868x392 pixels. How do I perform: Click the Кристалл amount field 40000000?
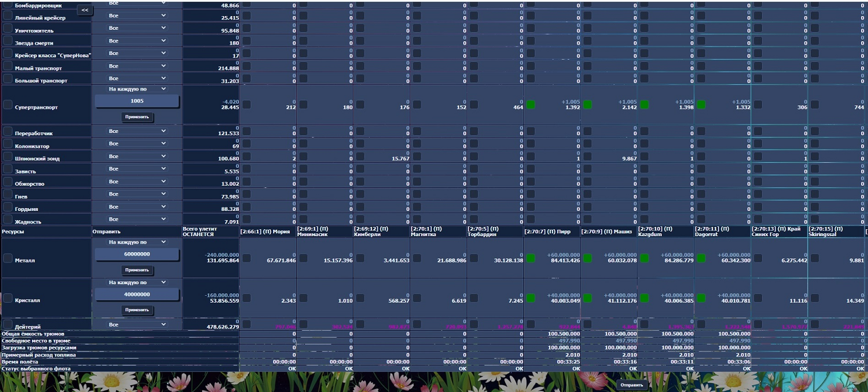[x=137, y=294]
